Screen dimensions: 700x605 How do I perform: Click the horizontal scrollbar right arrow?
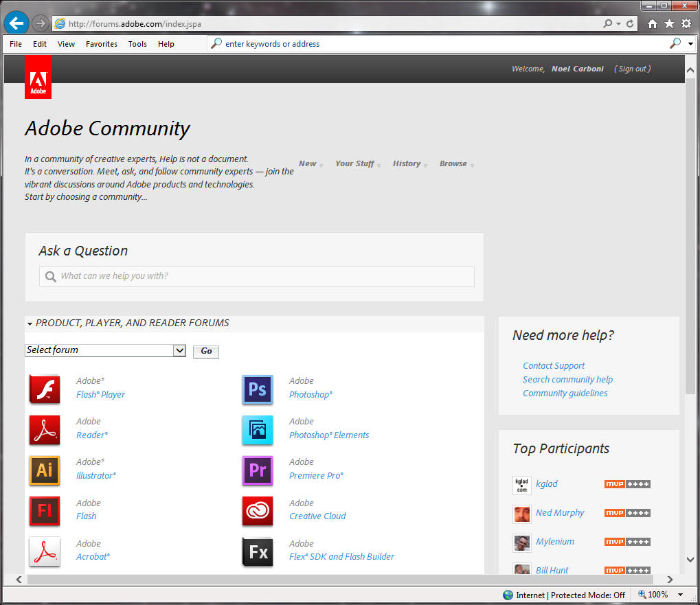tap(670, 580)
